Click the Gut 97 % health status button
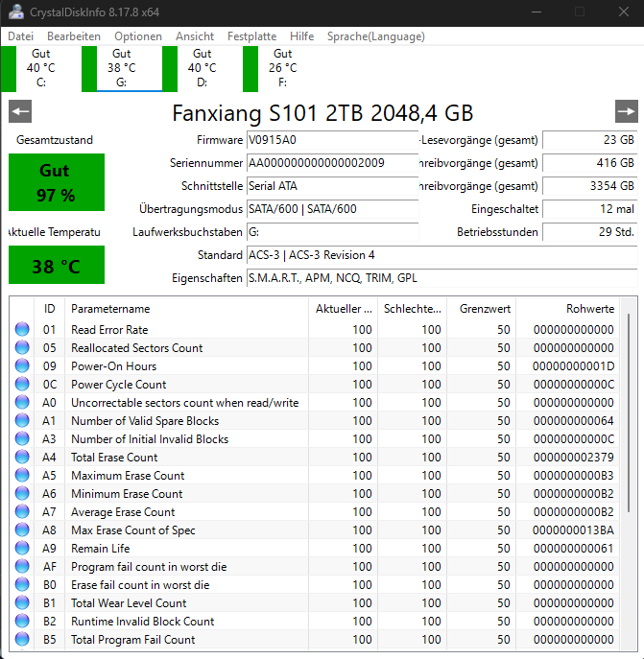This screenshot has height=659, width=644. tap(57, 182)
